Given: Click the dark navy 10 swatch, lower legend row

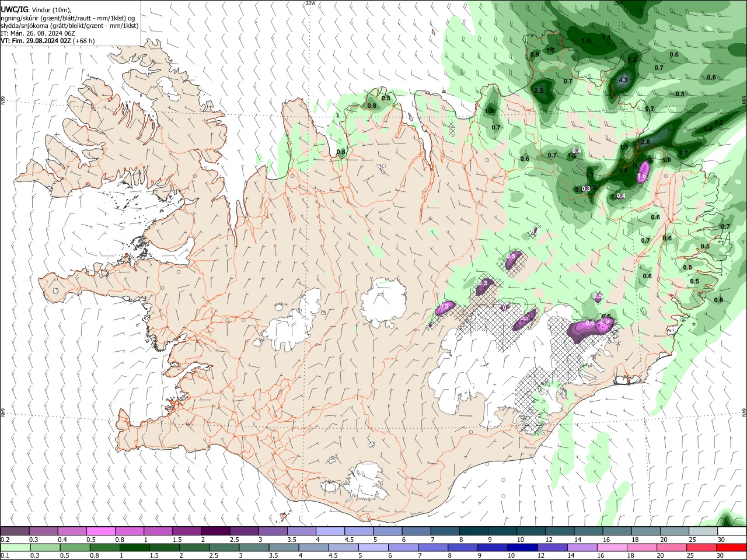Looking at the screenshot, I should point(521,547).
